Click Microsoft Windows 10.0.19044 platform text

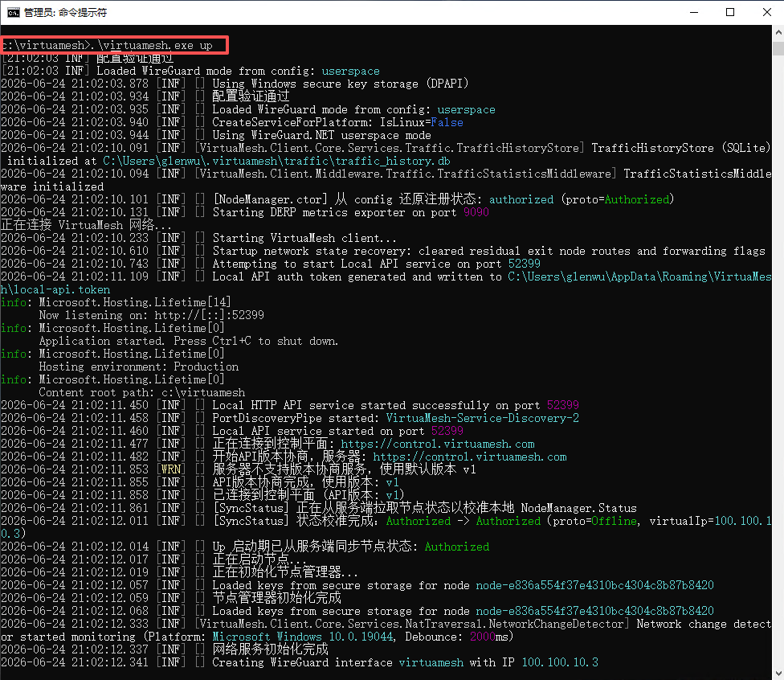(303, 637)
